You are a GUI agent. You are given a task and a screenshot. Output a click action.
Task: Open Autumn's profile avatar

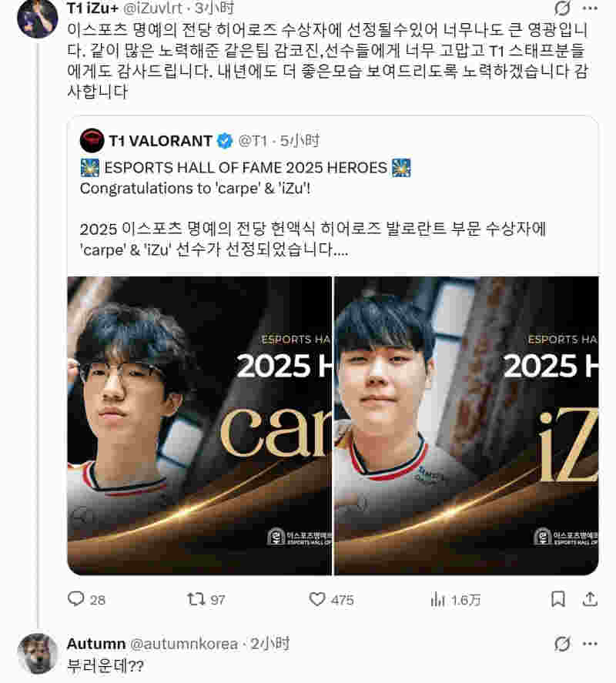[x=38, y=654]
